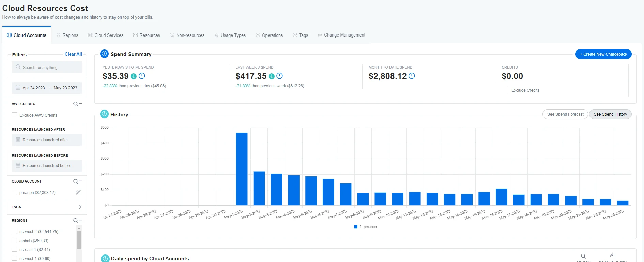Click the green down arrow beside $35.39
Viewport: 644px width, 262px height.
pos(134,76)
